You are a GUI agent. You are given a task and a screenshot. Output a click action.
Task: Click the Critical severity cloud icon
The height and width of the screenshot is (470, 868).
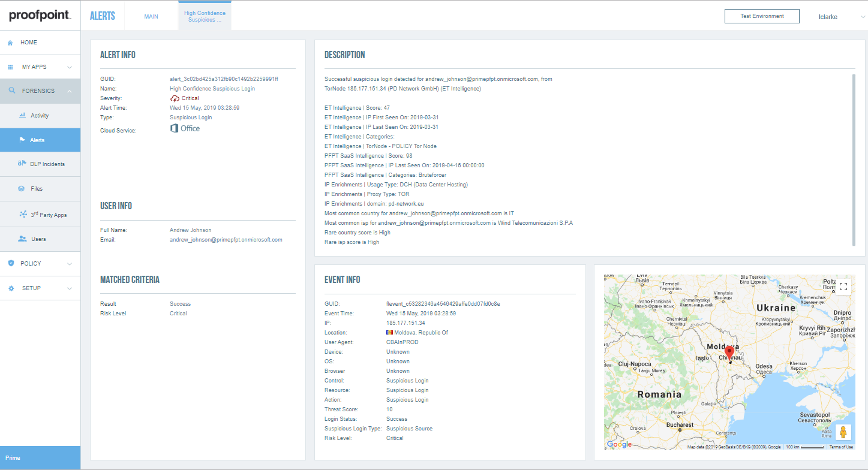(x=175, y=98)
